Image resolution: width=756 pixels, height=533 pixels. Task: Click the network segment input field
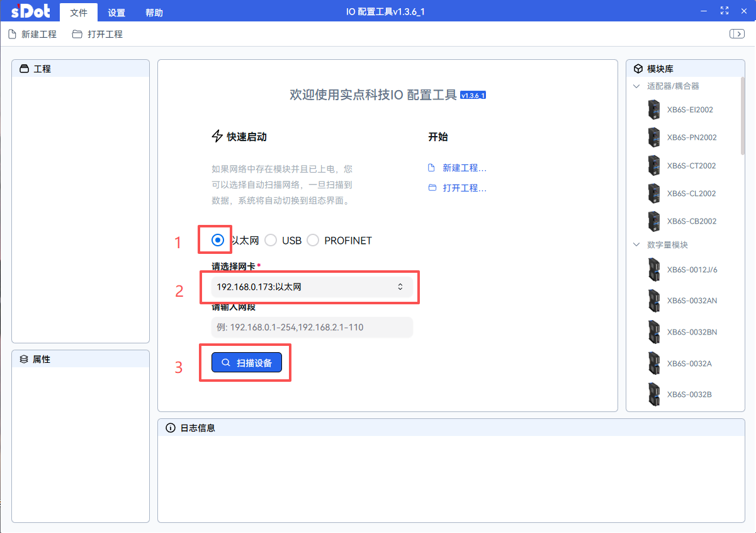pos(312,328)
